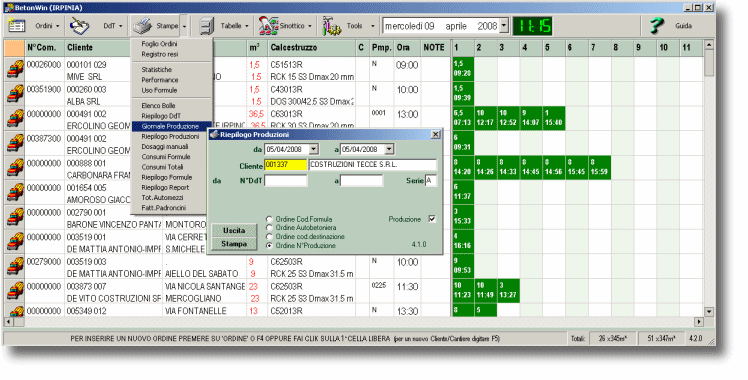The height and width of the screenshot is (380, 748).
Task: Click vertical scrollbar down arrow
Action: [709, 312]
